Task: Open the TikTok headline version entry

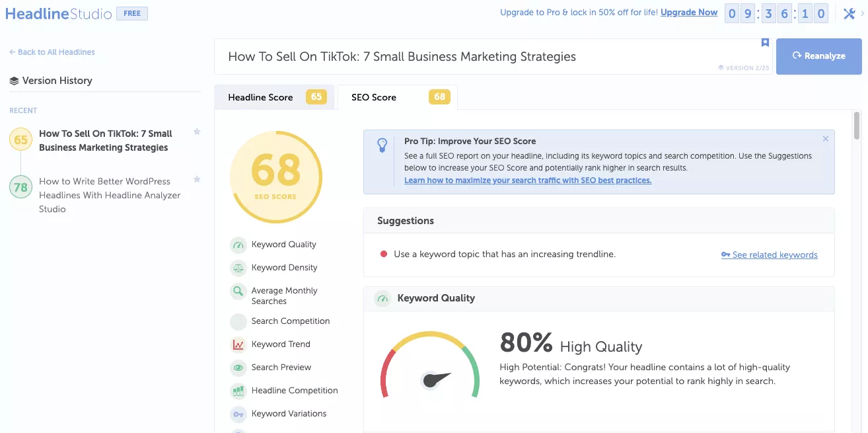Action: (106, 141)
